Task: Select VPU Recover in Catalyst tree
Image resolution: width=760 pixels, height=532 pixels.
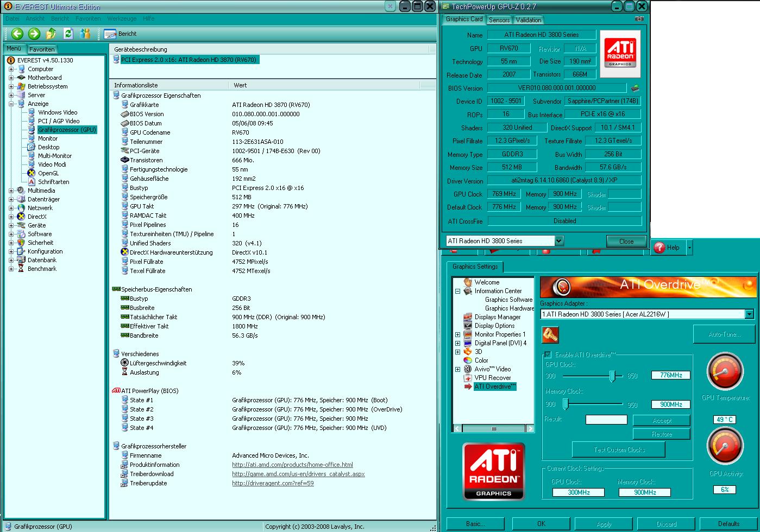Action: click(x=493, y=378)
